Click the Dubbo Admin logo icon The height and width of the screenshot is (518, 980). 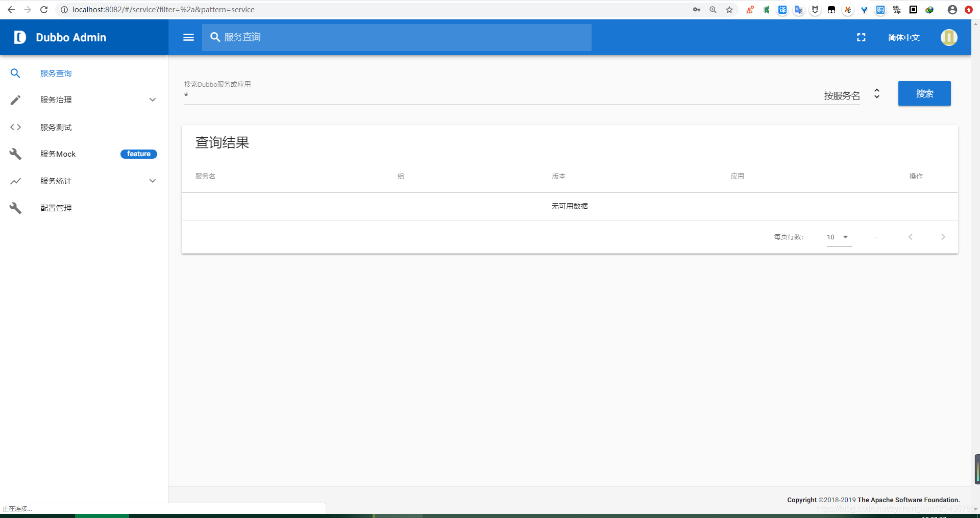20,37
